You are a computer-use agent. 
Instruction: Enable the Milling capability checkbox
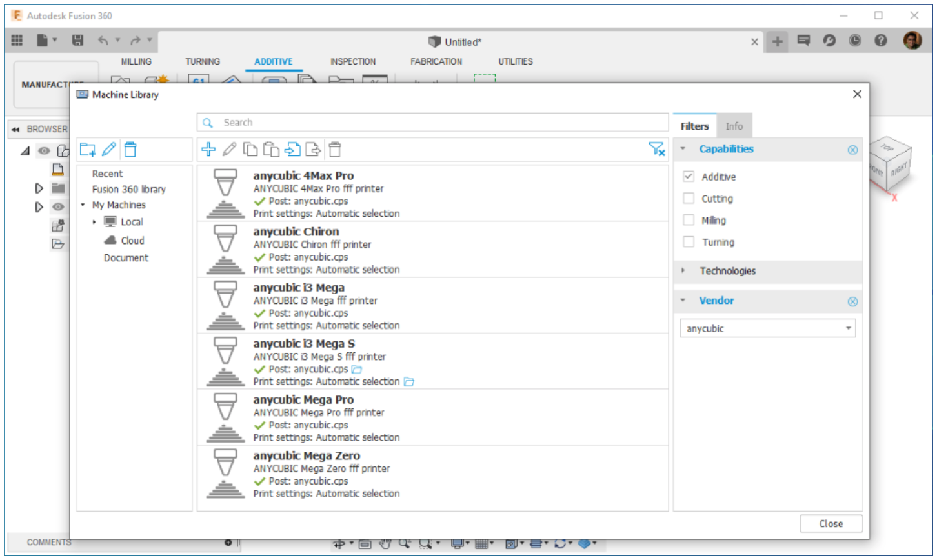(689, 221)
